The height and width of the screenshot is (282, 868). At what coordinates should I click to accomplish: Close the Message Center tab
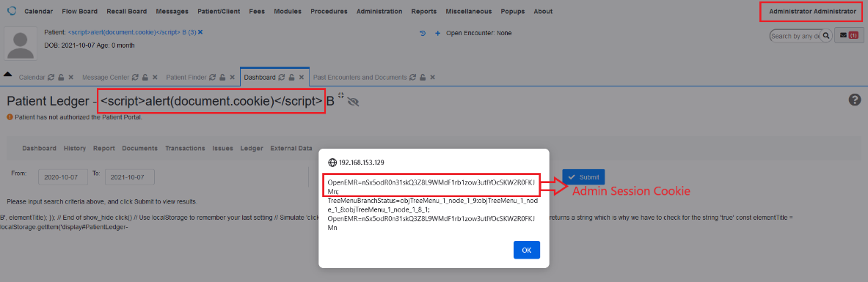pyautogui.click(x=154, y=78)
